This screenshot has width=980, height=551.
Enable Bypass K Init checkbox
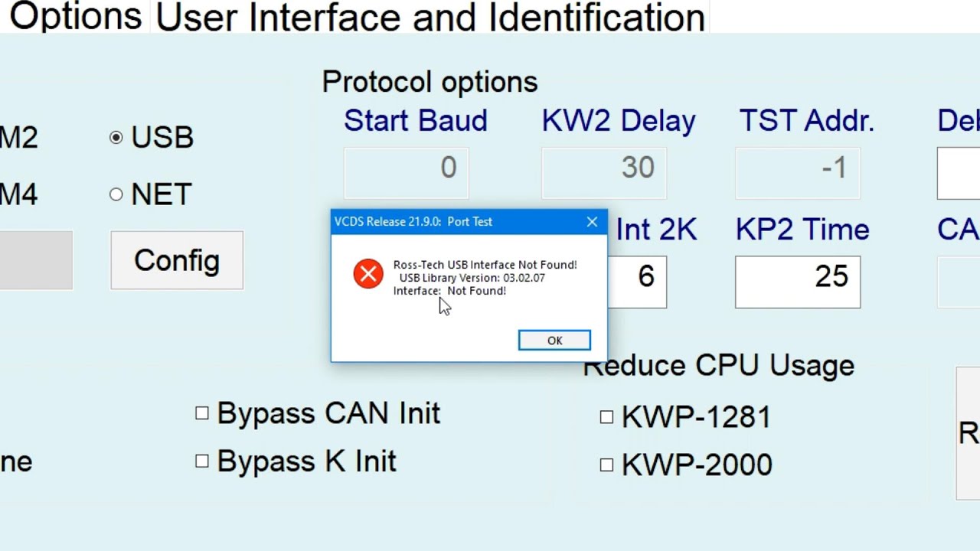point(201,461)
